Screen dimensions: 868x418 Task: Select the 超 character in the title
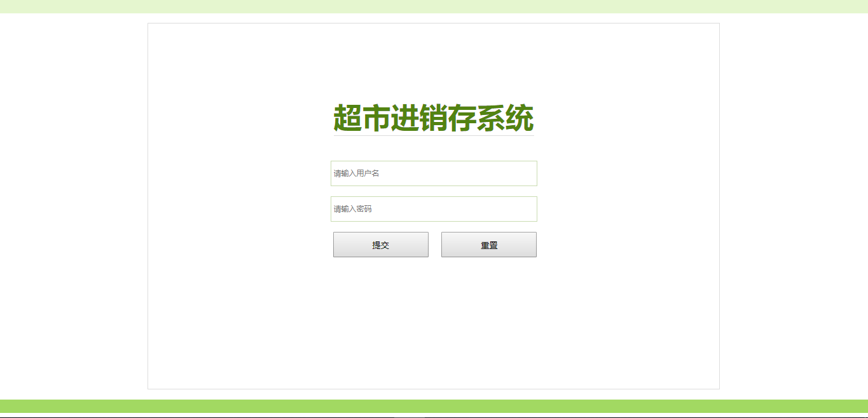coord(347,118)
